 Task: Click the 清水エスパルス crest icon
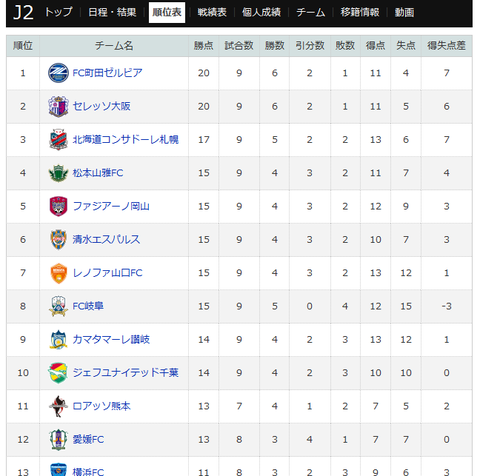[58, 239]
